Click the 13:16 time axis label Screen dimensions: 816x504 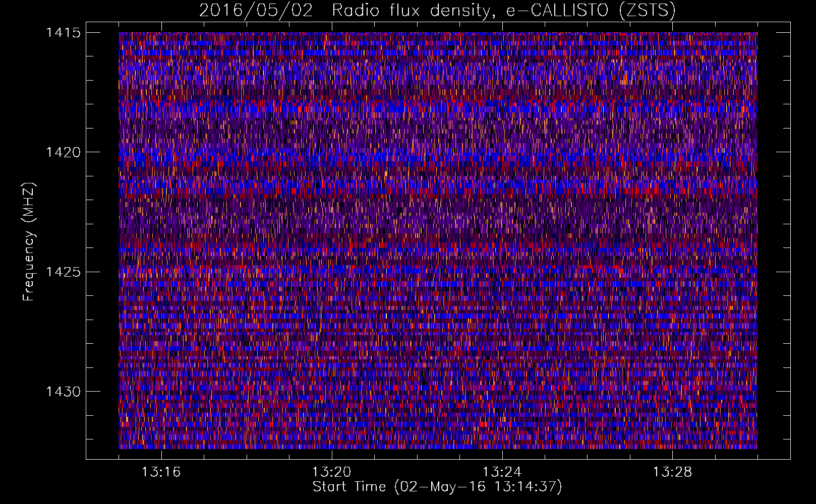pyautogui.click(x=161, y=472)
